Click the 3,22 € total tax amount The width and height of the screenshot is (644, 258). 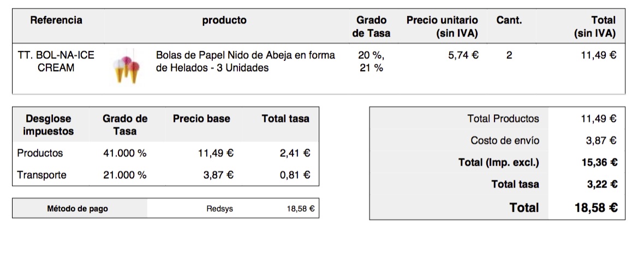pos(602,184)
